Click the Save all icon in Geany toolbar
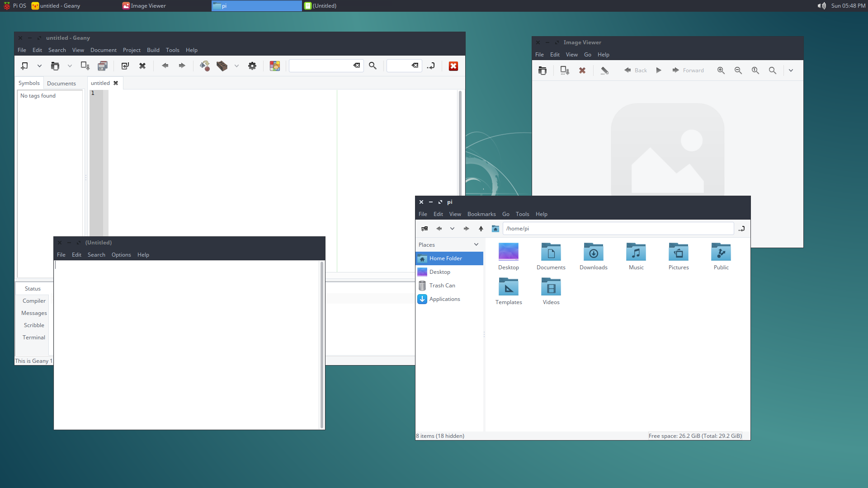This screenshot has width=868, height=488. point(103,66)
